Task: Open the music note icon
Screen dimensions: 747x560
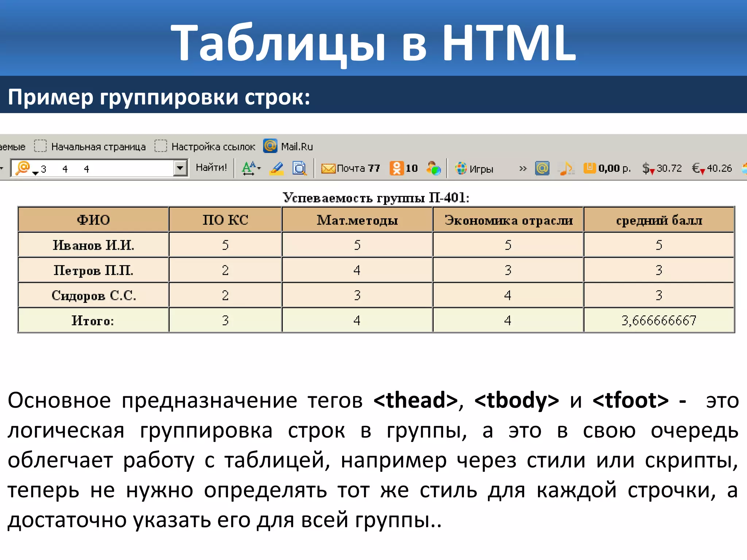Action: pyautogui.click(x=566, y=168)
